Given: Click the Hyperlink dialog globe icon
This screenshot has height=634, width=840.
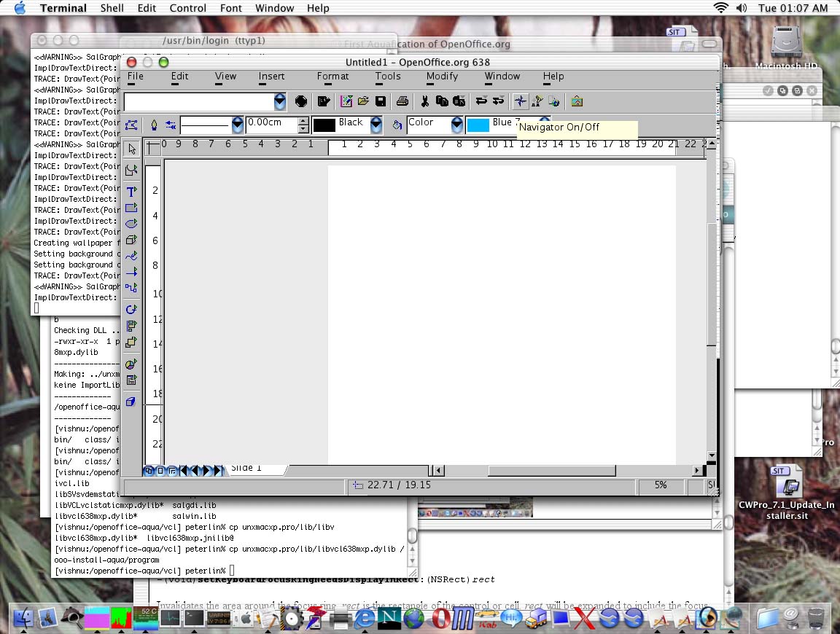Looking at the screenshot, I should click(x=554, y=101).
